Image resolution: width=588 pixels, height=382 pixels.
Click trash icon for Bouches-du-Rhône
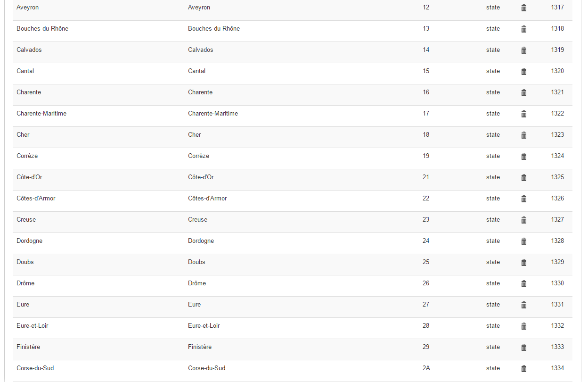point(524,29)
